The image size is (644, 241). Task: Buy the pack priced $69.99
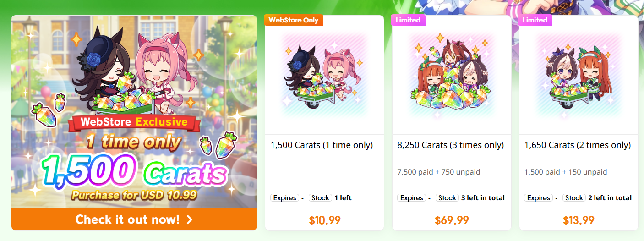tap(452, 220)
